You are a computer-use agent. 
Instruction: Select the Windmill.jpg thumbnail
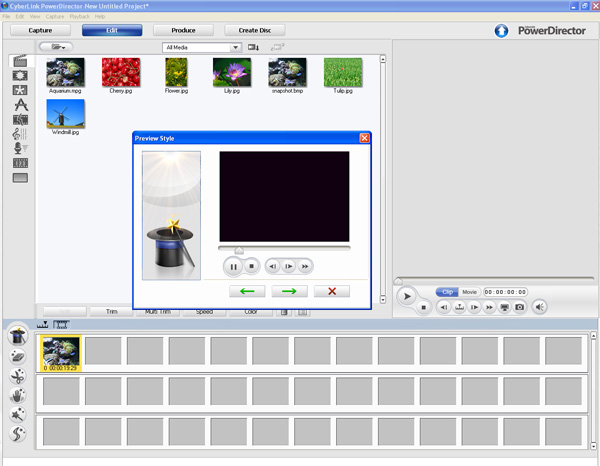pyautogui.click(x=65, y=113)
